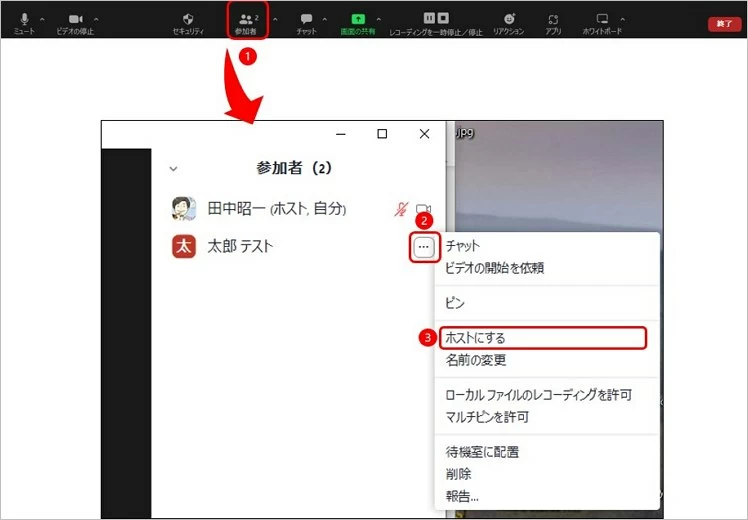Choose マルチピンを許可 menu entry
This screenshot has height=520, width=748.
[487, 417]
